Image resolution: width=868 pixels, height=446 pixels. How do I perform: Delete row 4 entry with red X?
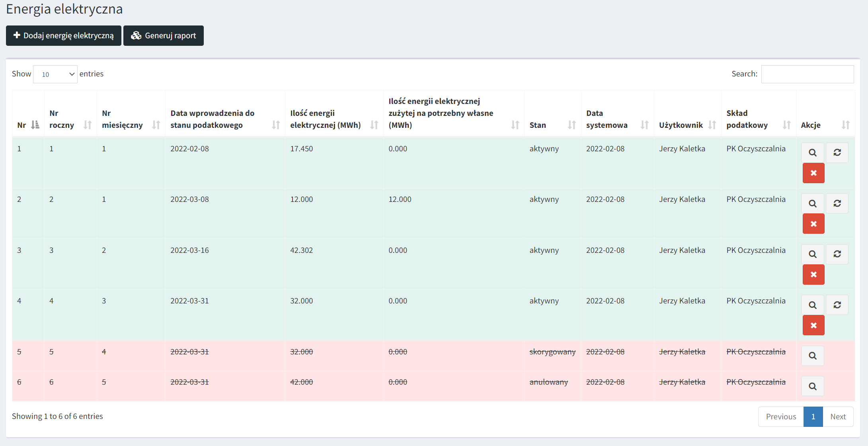pyautogui.click(x=813, y=325)
